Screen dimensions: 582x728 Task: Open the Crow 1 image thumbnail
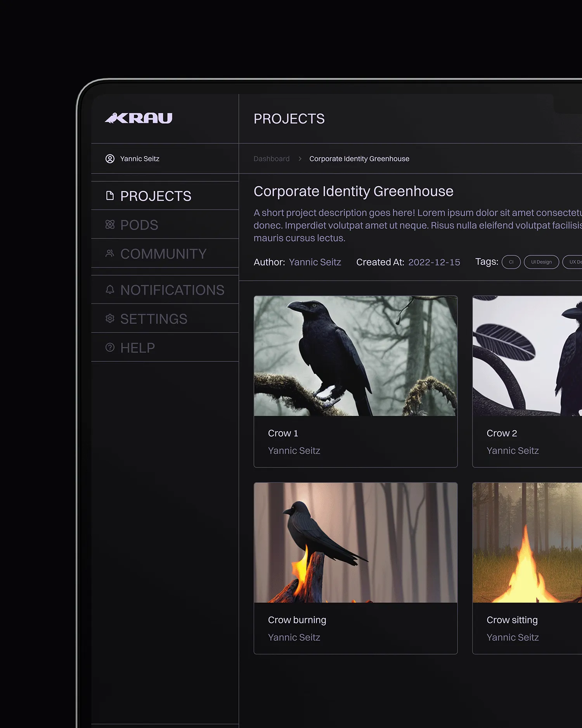pyautogui.click(x=355, y=356)
